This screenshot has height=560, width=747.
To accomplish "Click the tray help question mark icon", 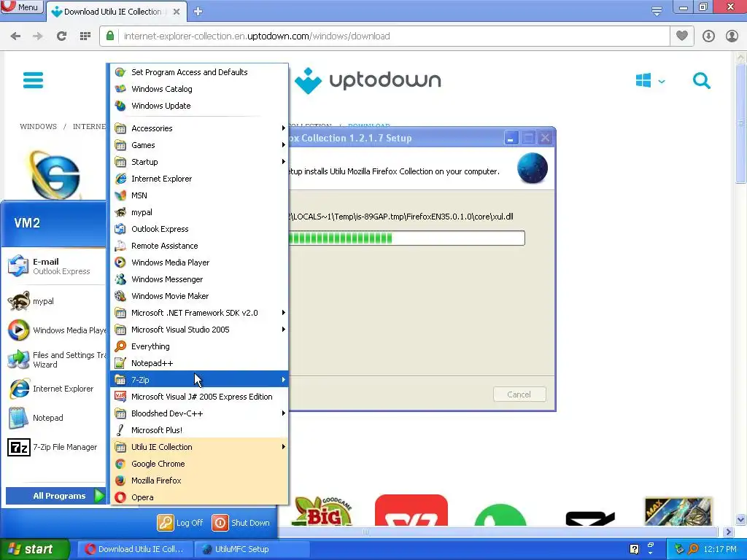I will click(634, 549).
